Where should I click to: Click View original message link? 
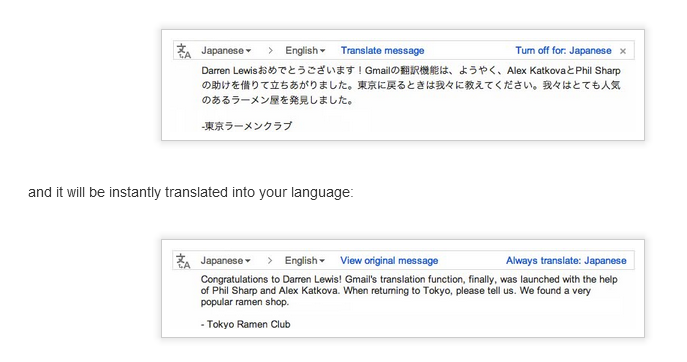click(389, 260)
